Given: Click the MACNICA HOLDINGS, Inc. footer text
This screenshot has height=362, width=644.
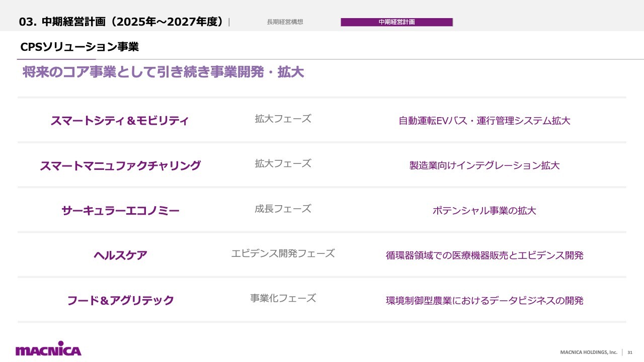Looking at the screenshot, I should (x=588, y=352).
